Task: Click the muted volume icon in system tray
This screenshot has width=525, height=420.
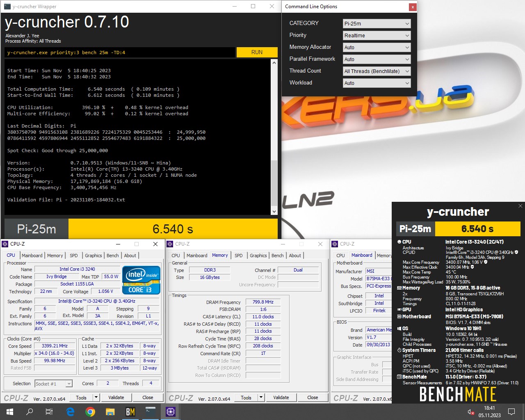Action: click(471, 412)
